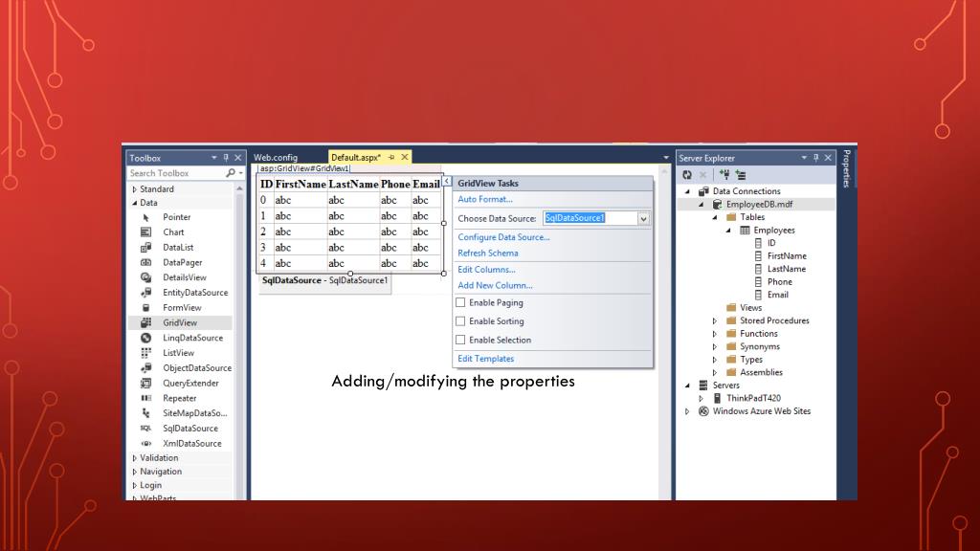This screenshot has height=551, width=980.
Task: Select the Views folder node
Action: (750, 307)
